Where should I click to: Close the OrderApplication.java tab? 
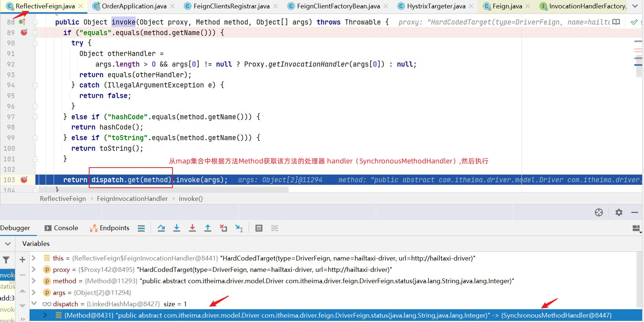pyautogui.click(x=173, y=6)
